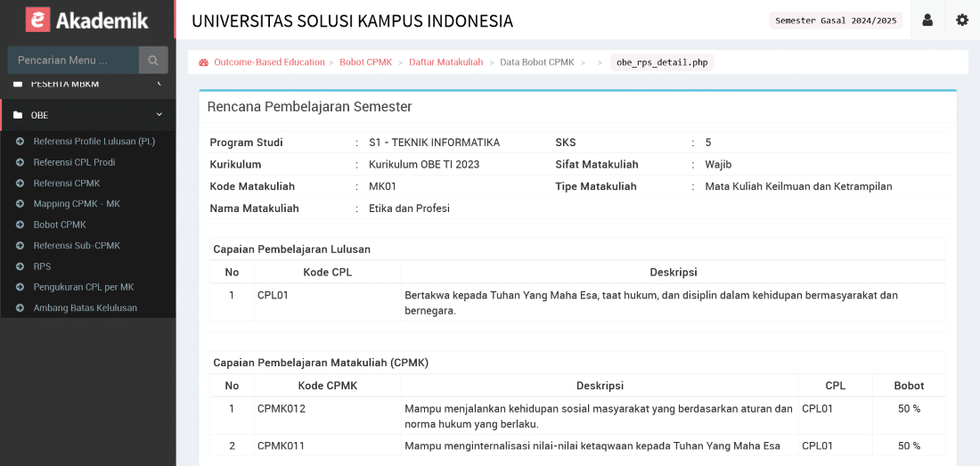Click Outcome-Based Education breadcrumb link
980x466 pixels.
pos(269,62)
